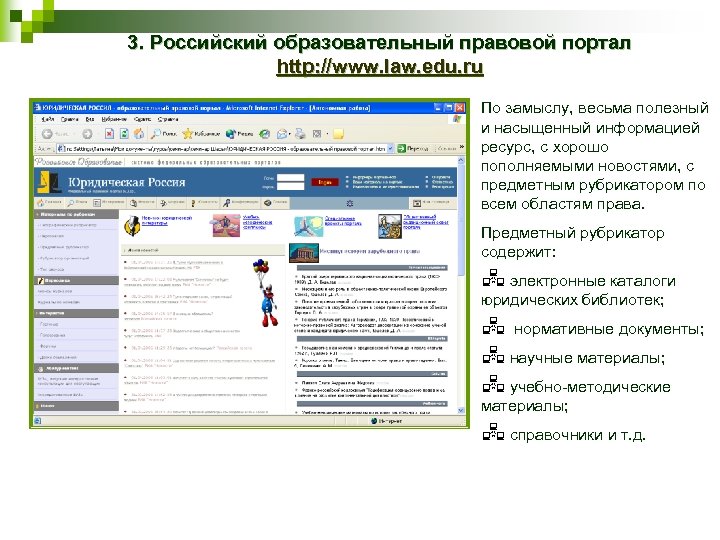Click the Edit page toolbar icon
The height and width of the screenshot is (540, 720).
click(x=317, y=134)
